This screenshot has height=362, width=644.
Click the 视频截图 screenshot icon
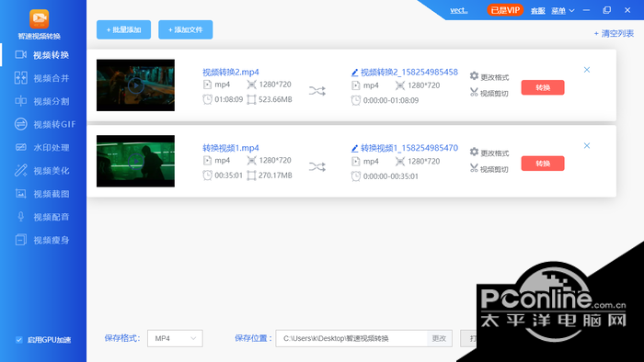click(21, 194)
